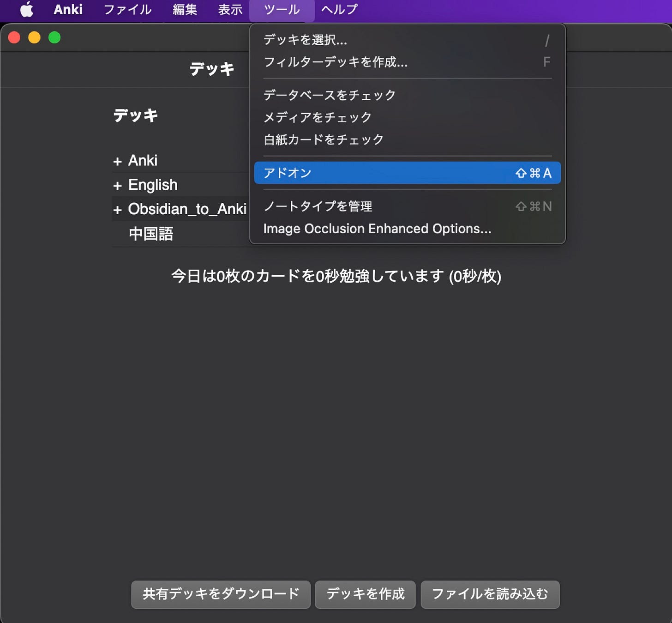The image size is (672, 623).
Task: Open the Obsidian_to_Anki deck
Action: [187, 209]
